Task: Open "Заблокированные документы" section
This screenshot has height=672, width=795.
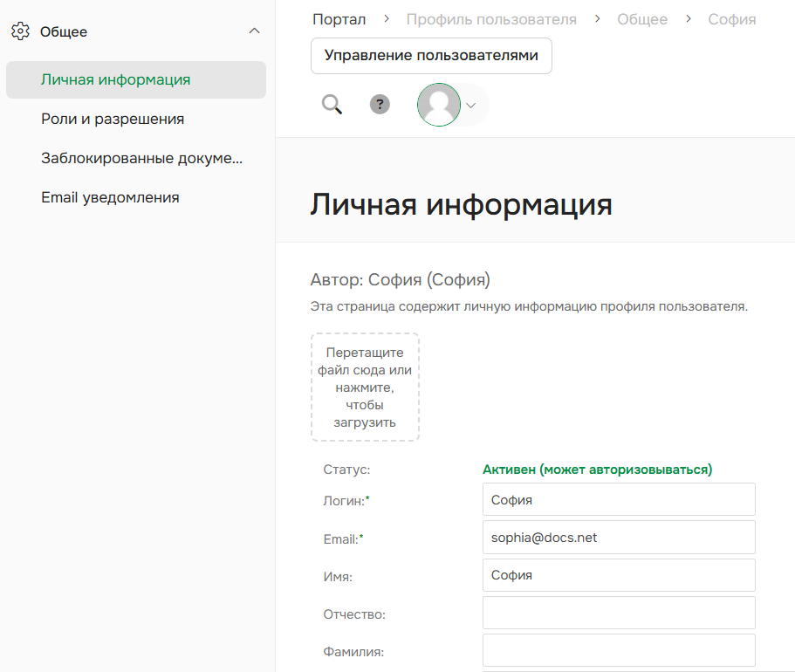Action: click(x=141, y=158)
